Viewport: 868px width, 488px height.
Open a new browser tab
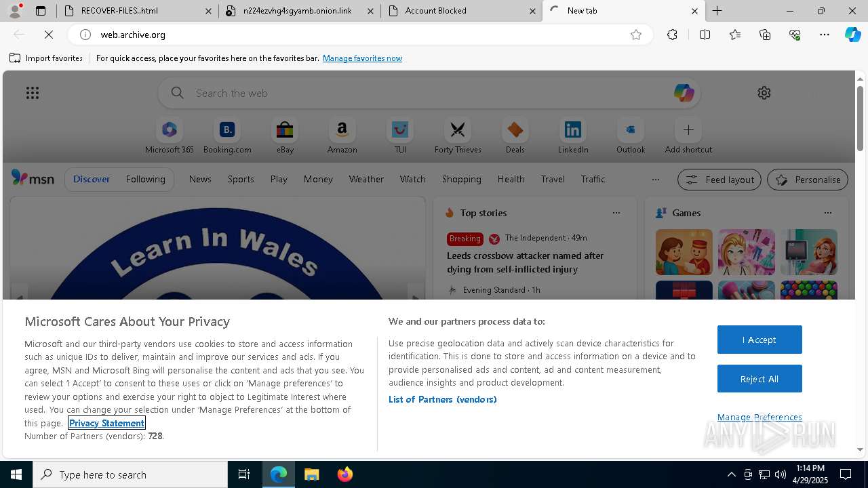(717, 11)
